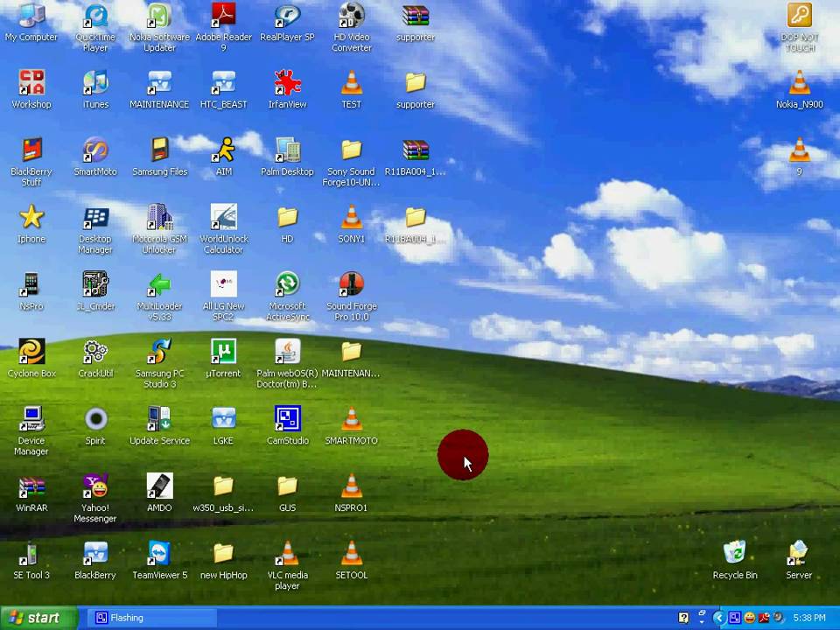Open Server shortcut icon
The width and height of the screenshot is (840, 630).
tap(799, 553)
